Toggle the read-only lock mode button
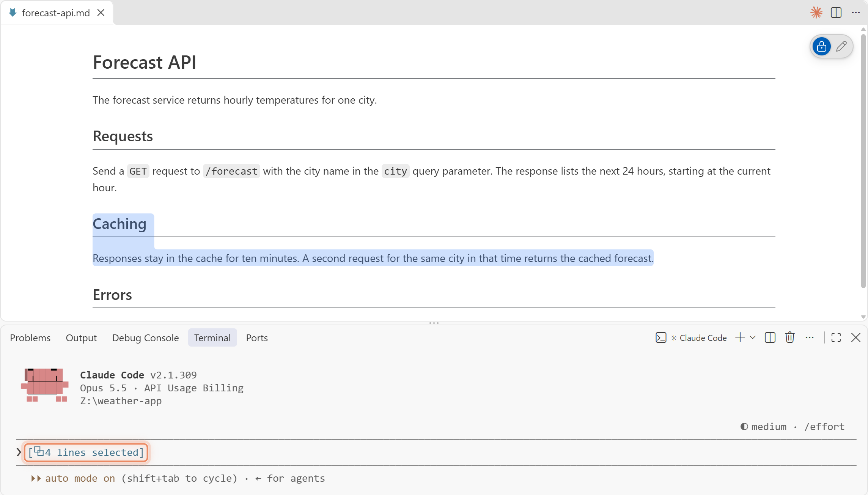This screenshot has height=495, width=868. coord(822,46)
